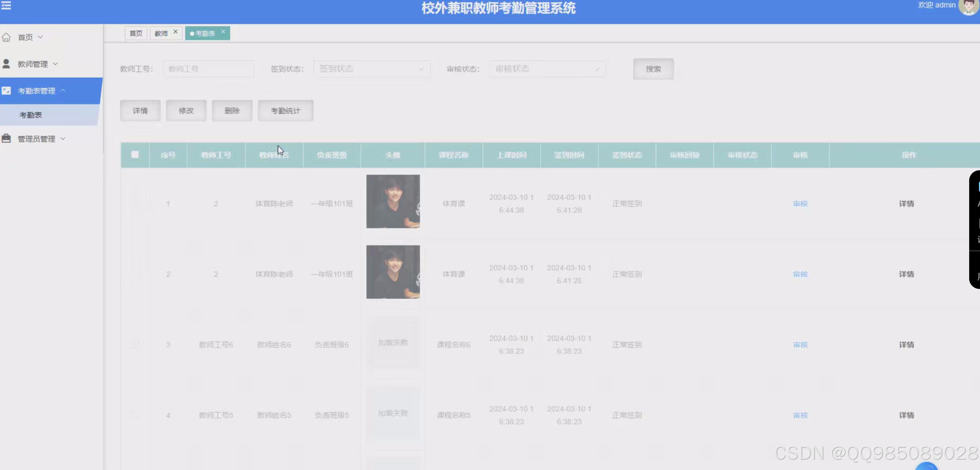Select the person icon next to 教师管理
Screen dimensions: 980x470
[x=6, y=64]
